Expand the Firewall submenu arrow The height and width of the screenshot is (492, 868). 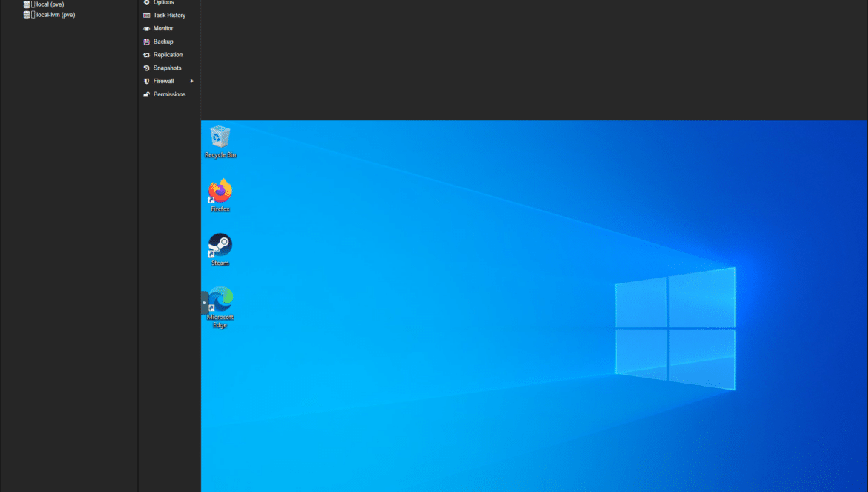tap(191, 82)
